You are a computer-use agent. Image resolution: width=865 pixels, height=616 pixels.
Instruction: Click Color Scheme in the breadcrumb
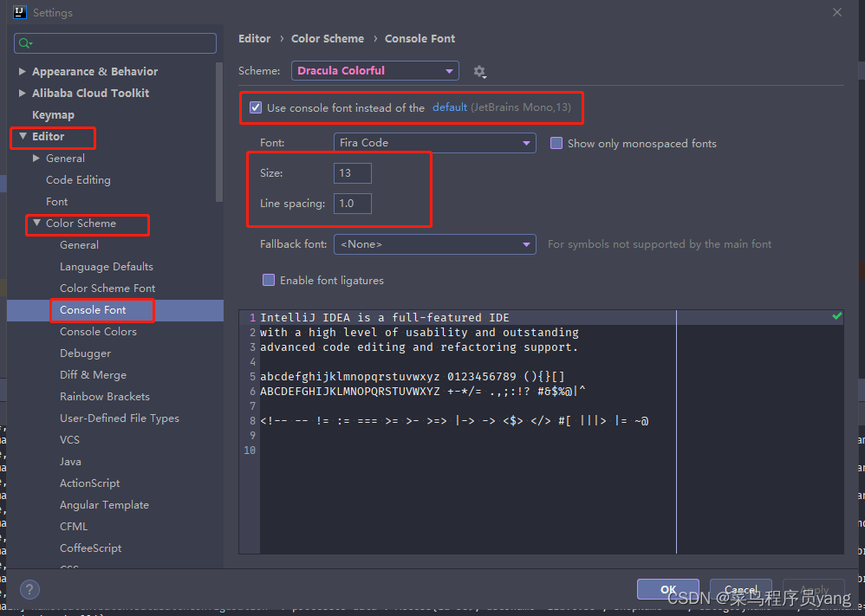328,39
